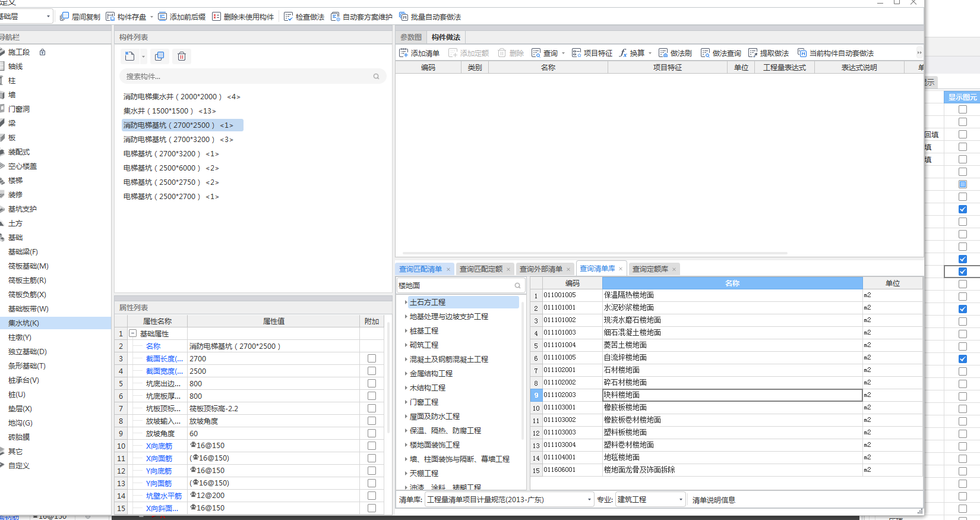Open the 查询外部清单 tab

click(541, 269)
